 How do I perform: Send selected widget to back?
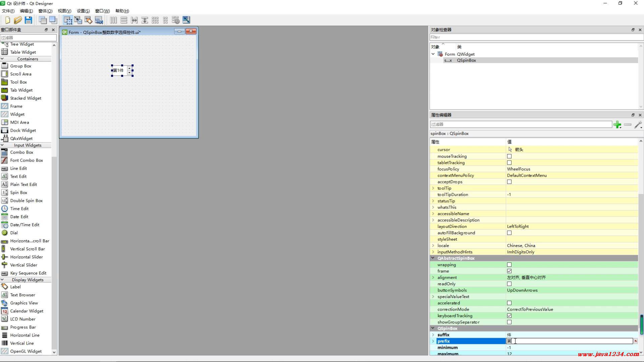tap(43, 20)
